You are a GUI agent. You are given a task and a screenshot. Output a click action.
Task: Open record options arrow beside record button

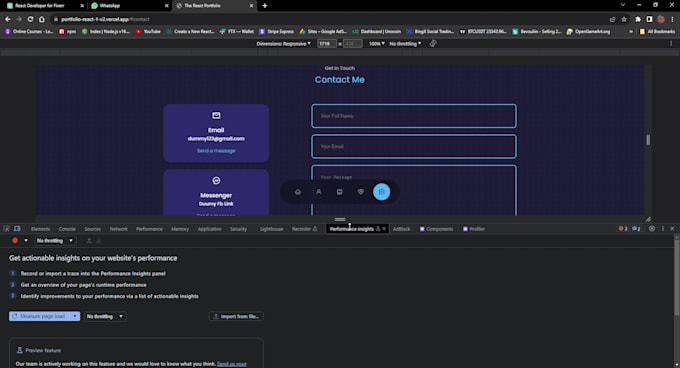click(x=26, y=241)
